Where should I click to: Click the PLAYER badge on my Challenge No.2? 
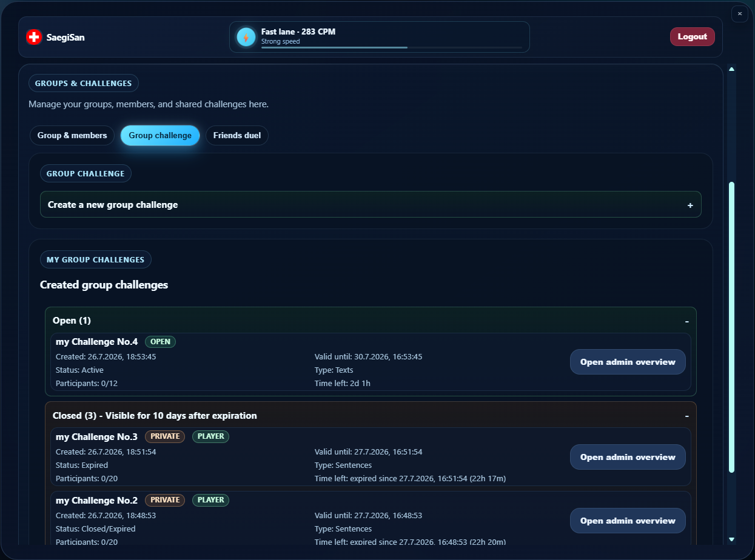point(210,500)
